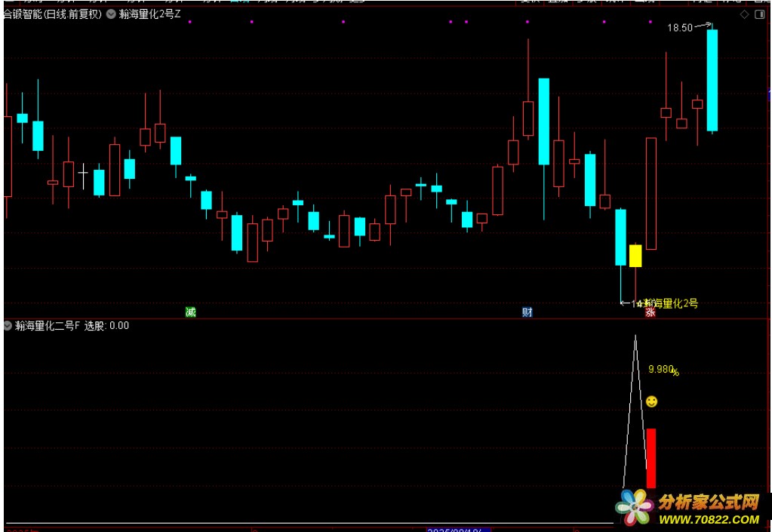This screenshot has width=772, height=532.
Task: Select the yellow candlestick bar
Action: [x=635, y=256]
